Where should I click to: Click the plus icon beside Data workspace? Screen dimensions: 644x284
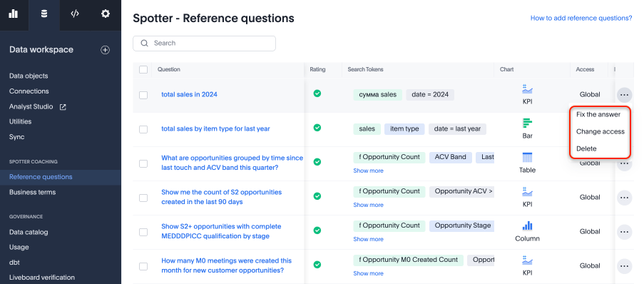click(105, 50)
